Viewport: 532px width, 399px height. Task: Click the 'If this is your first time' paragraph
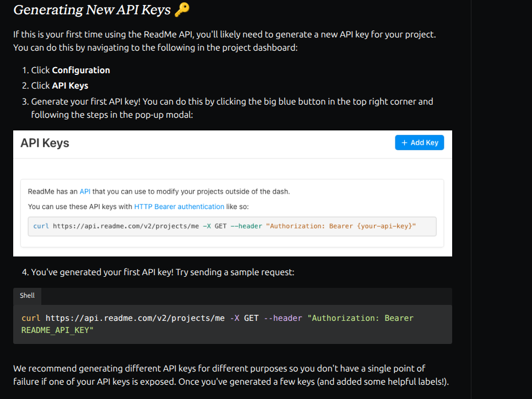pyautogui.click(x=224, y=41)
